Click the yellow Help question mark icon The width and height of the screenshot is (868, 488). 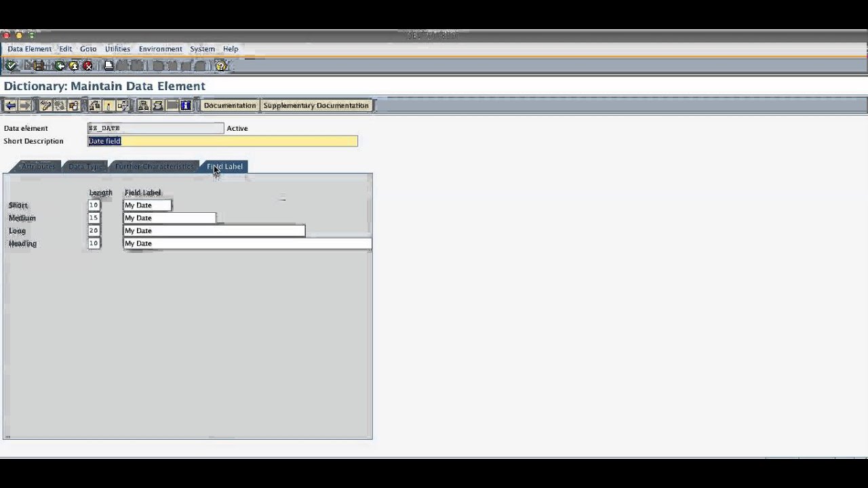tap(221, 66)
